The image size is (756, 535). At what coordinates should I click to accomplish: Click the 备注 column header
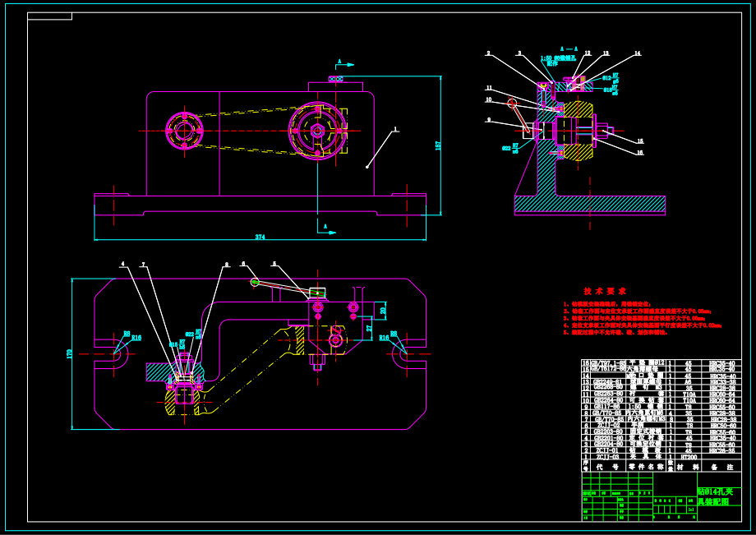722,467
